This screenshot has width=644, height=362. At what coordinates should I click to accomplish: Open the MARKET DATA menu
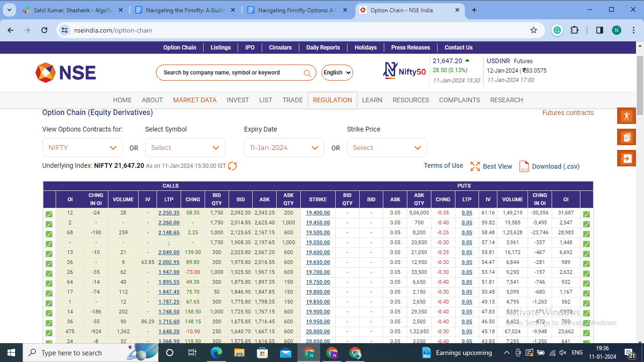coord(195,100)
